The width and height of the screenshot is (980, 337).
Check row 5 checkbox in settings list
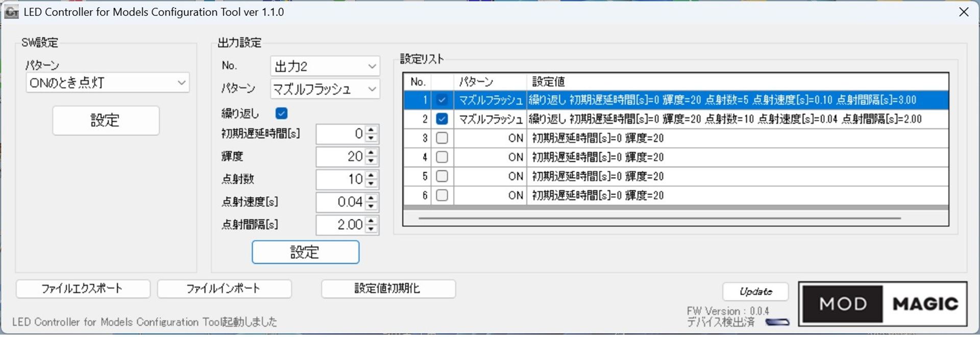tap(442, 176)
